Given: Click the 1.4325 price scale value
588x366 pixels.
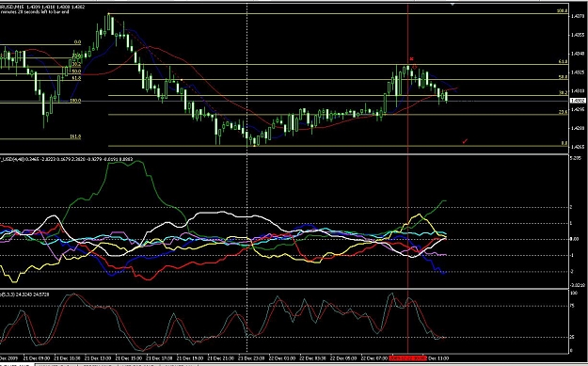Looking at the screenshot, I should coord(577,72).
